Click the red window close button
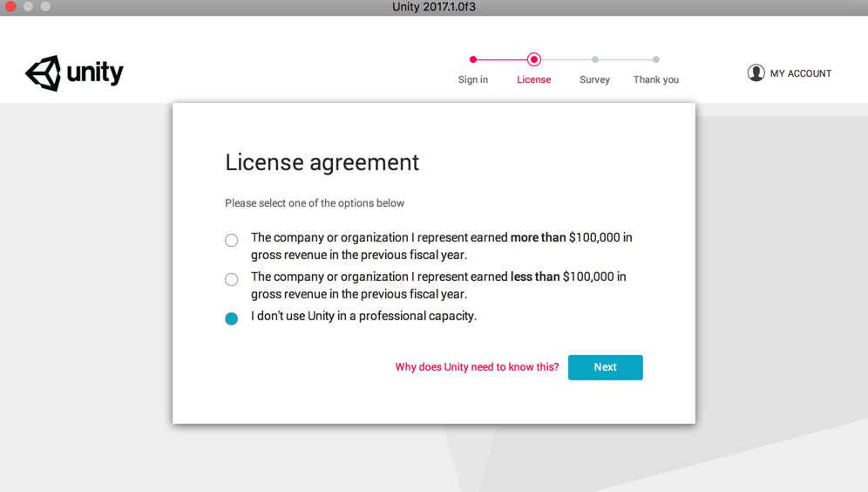868x492 pixels. click(x=10, y=7)
